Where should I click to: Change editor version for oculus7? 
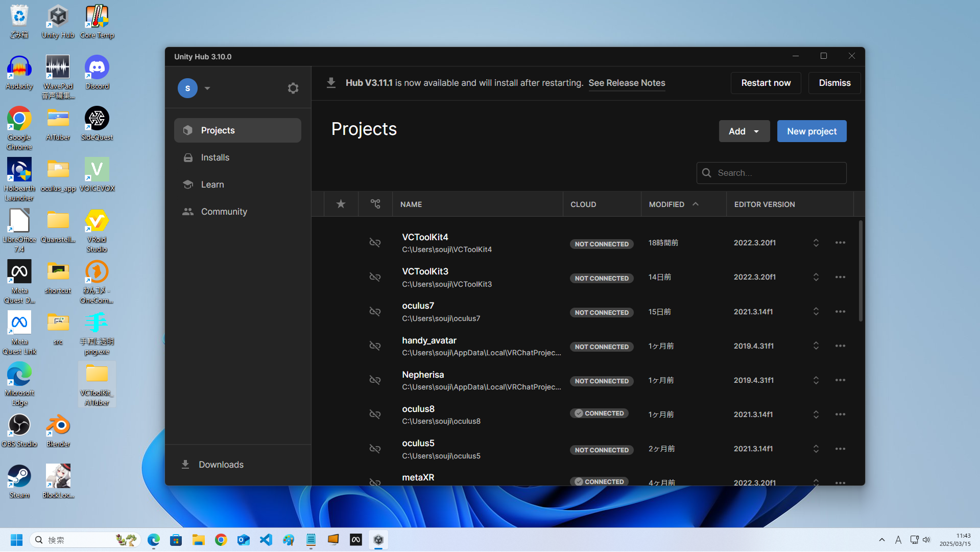point(816,311)
